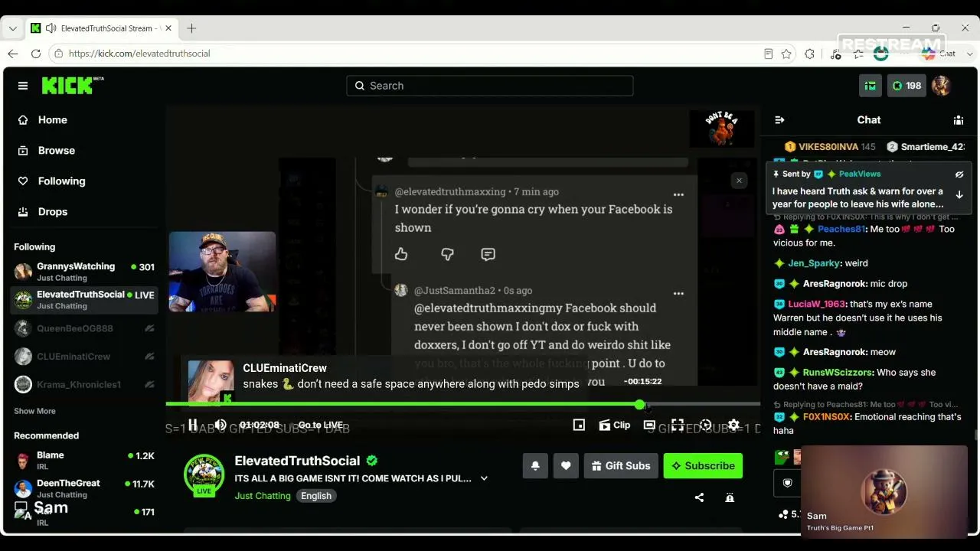Open browser extensions puzzle icon

click(x=809, y=54)
